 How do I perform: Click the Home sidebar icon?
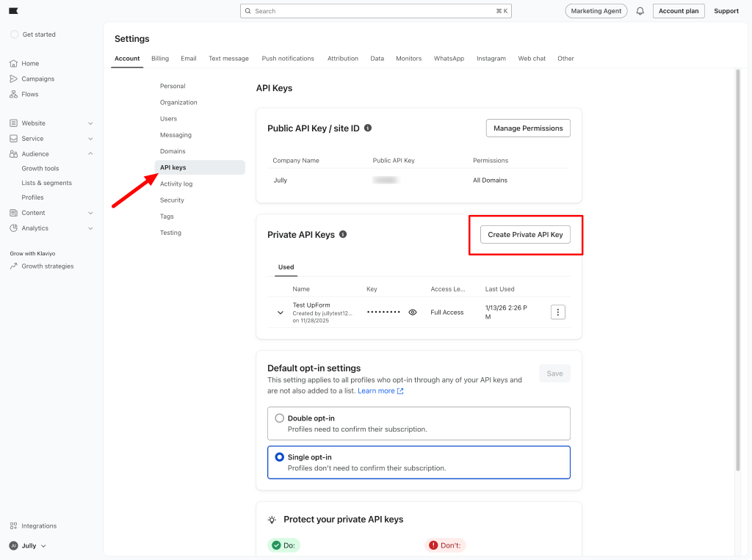coord(13,63)
